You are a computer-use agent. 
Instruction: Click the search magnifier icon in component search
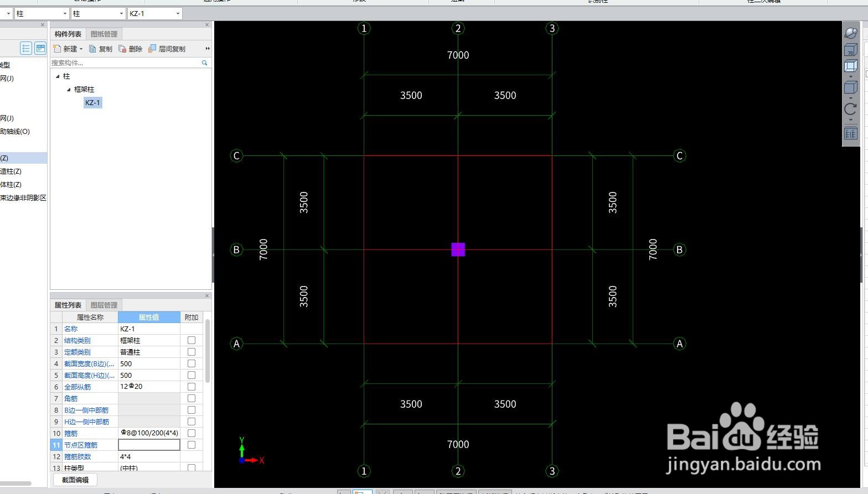tap(204, 63)
